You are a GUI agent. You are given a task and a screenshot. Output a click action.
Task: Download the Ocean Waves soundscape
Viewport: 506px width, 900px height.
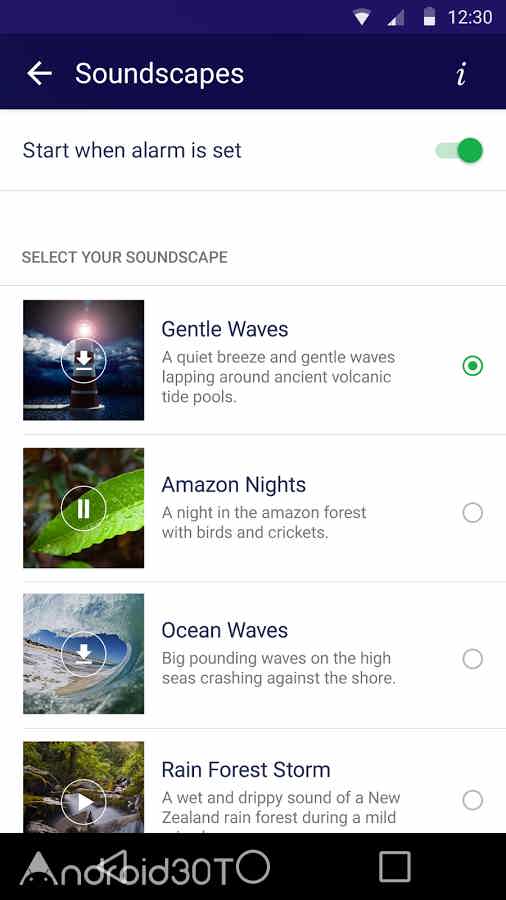(x=83, y=654)
